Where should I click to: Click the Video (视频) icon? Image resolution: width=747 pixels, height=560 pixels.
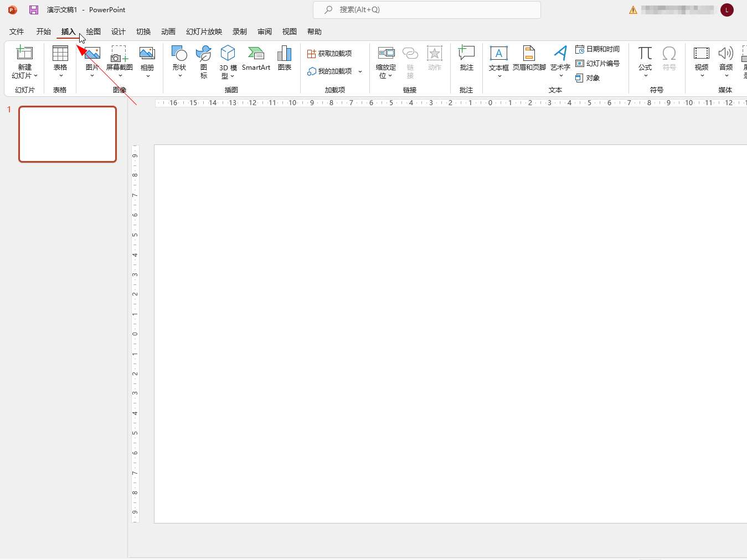pyautogui.click(x=702, y=53)
